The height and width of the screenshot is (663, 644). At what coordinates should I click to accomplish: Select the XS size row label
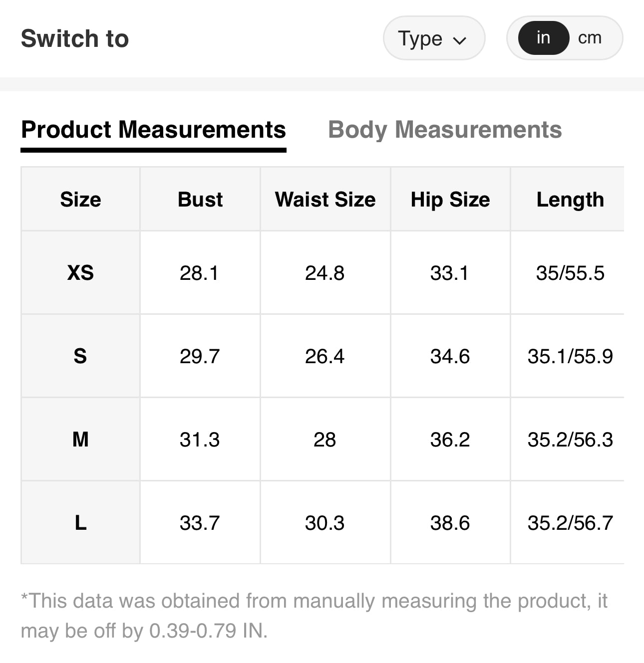click(x=80, y=273)
